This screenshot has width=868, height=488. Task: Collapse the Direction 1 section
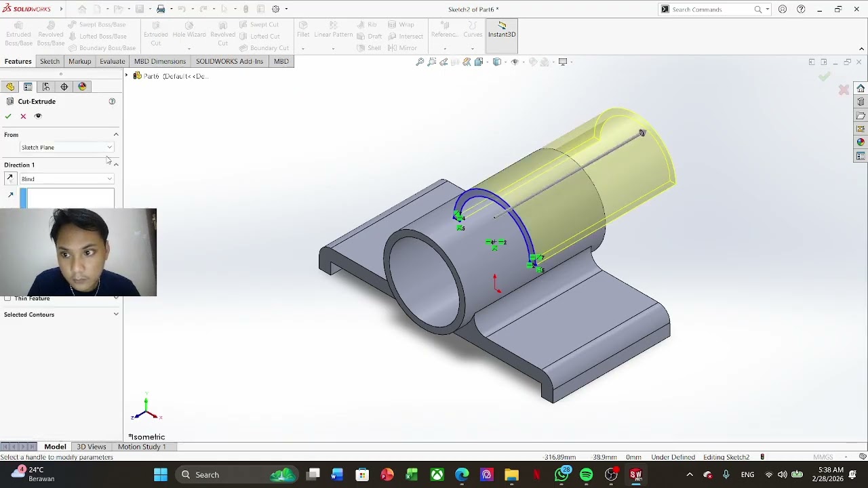pos(116,165)
